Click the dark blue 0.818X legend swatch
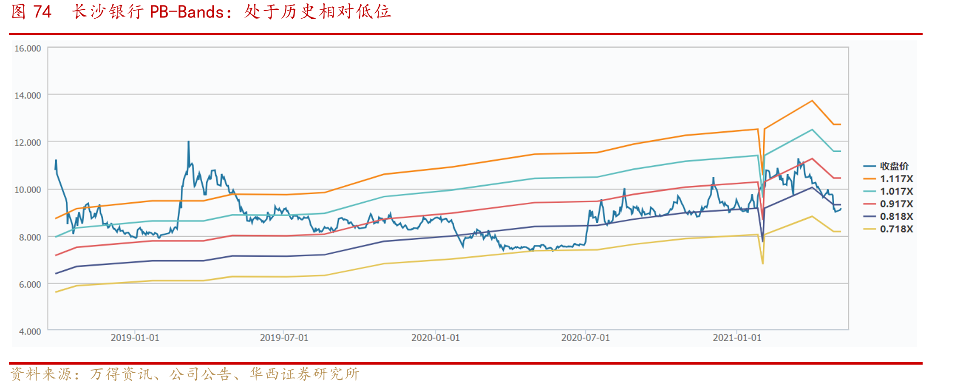The height and width of the screenshot is (388, 980). (x=870, y=216)
